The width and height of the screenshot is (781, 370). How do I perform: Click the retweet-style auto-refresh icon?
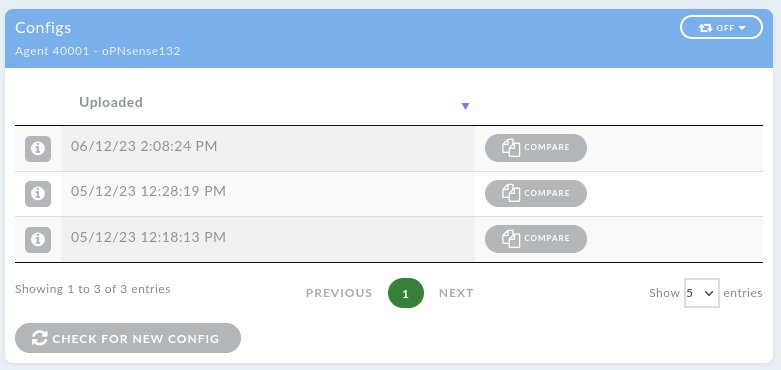coord(705,28)
